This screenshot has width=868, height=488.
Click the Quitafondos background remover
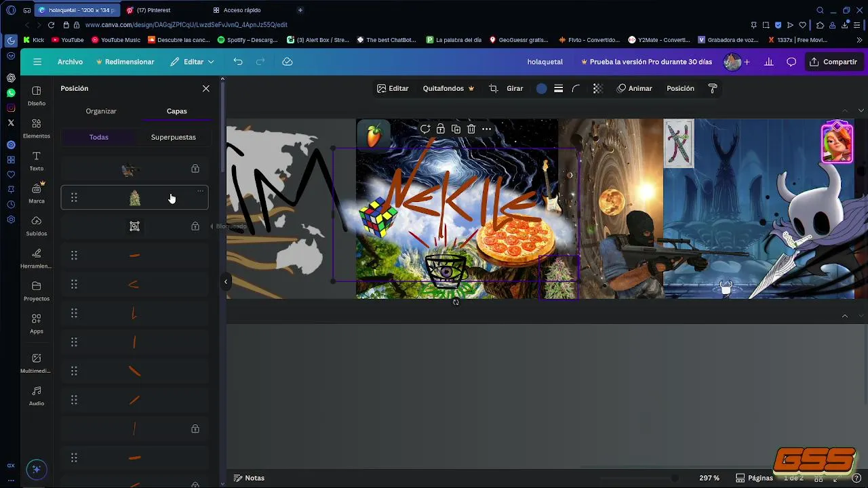tap(448, 88)
